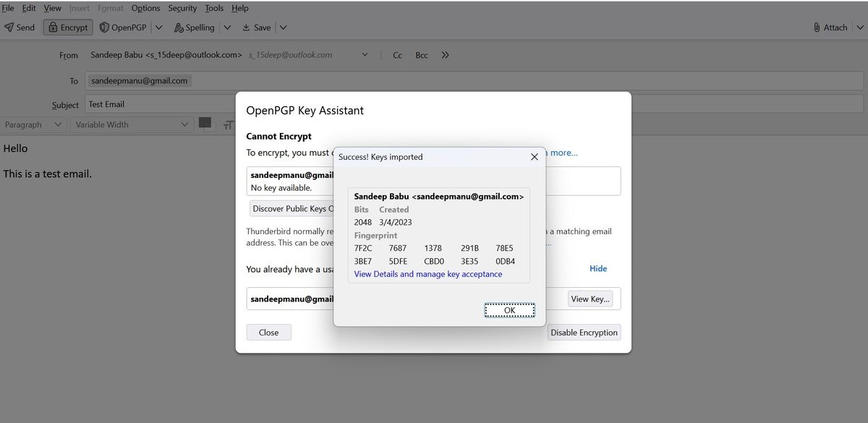Click the 'Hello' line in message body

tap(15, 148)
